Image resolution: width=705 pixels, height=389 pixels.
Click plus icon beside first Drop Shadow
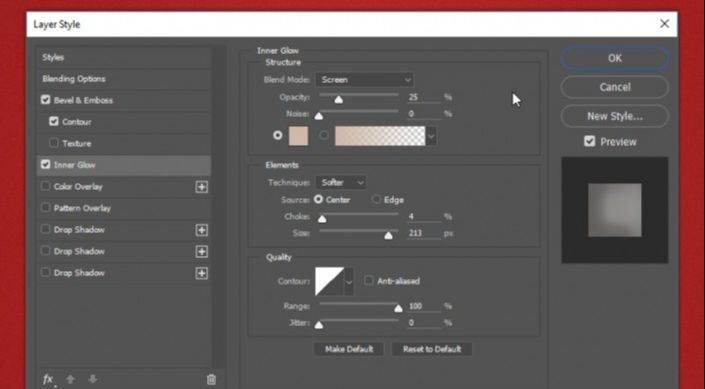point(201,230)
